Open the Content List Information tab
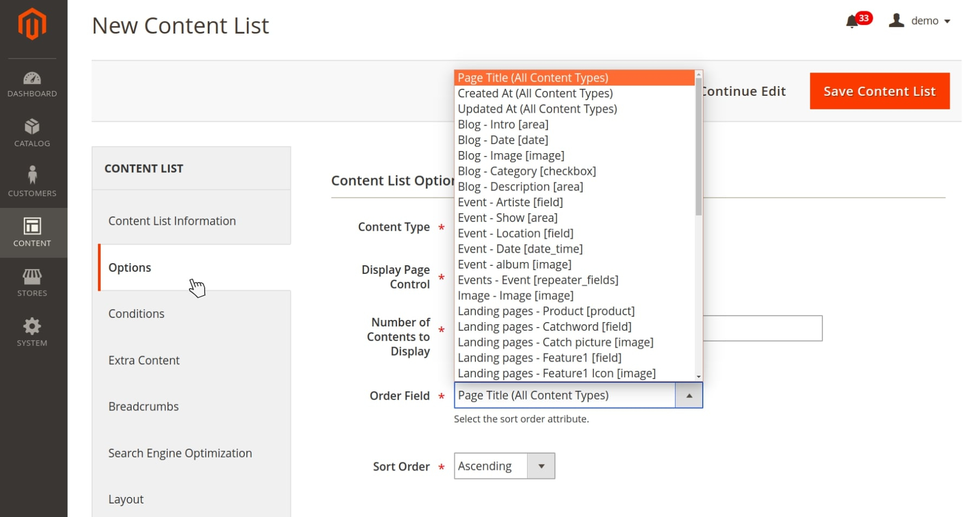The width and height of the screenshot is (980, 517). pos(172,221)
